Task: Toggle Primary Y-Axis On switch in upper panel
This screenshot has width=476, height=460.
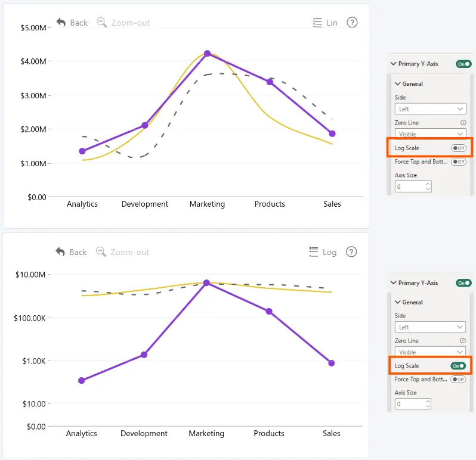Action: point(463,64)
